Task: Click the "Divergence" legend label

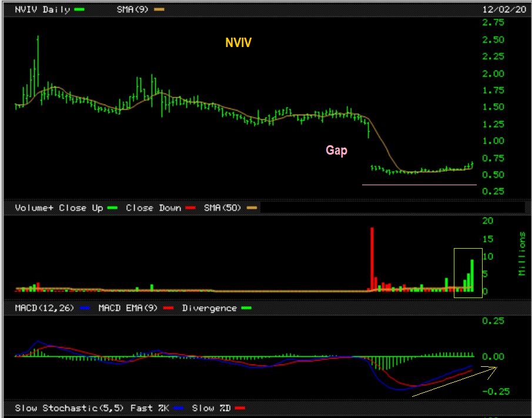Action: 209,308
